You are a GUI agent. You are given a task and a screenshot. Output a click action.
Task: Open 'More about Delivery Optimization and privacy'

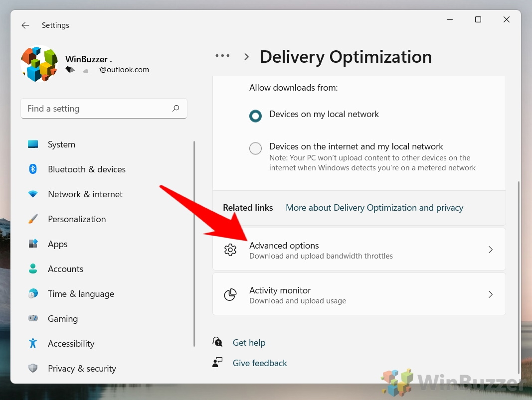coord(374,207)
